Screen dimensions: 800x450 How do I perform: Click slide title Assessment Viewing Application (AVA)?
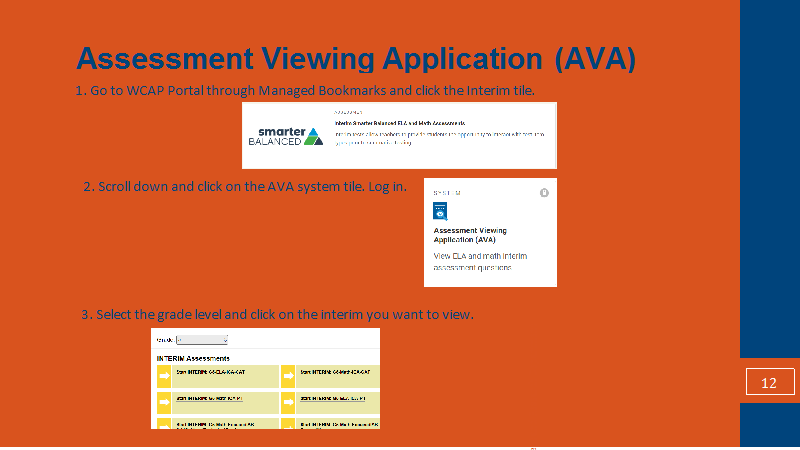pyautogui.click(x=356, y=58)
